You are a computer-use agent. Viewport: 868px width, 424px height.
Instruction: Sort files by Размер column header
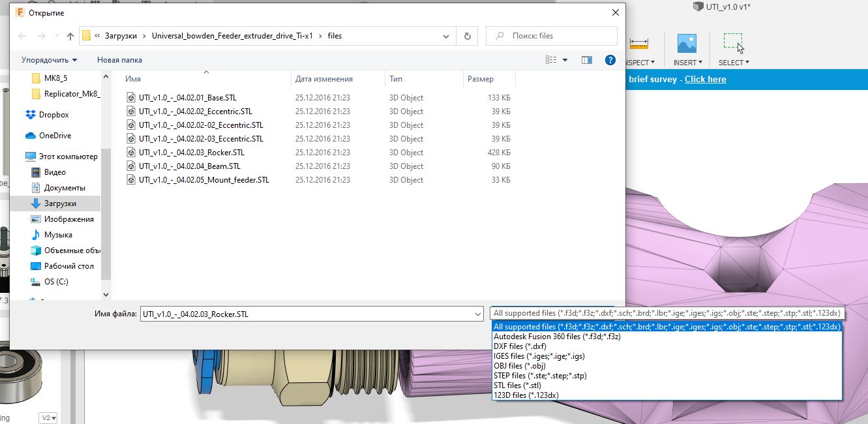pos(481,79)
